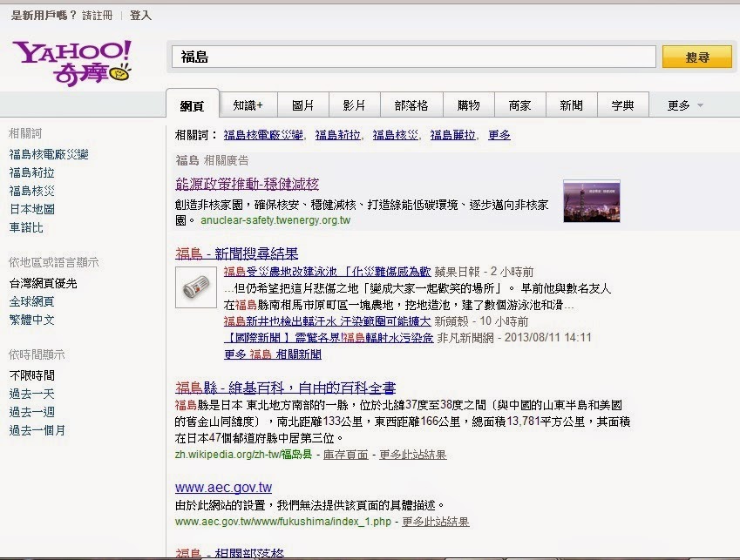Click the Yahoo! 奇摩 logo

click(71, 64)
